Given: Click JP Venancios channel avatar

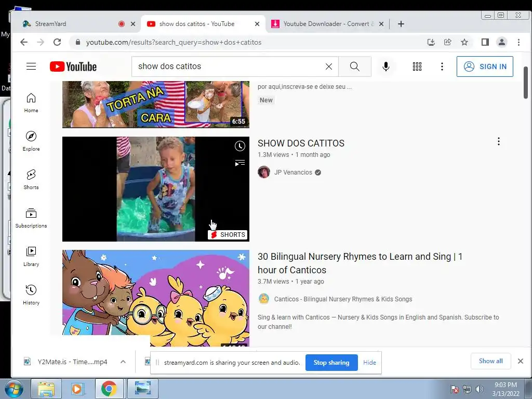Looking at the screenshot, I should click(x=264, y=172).
